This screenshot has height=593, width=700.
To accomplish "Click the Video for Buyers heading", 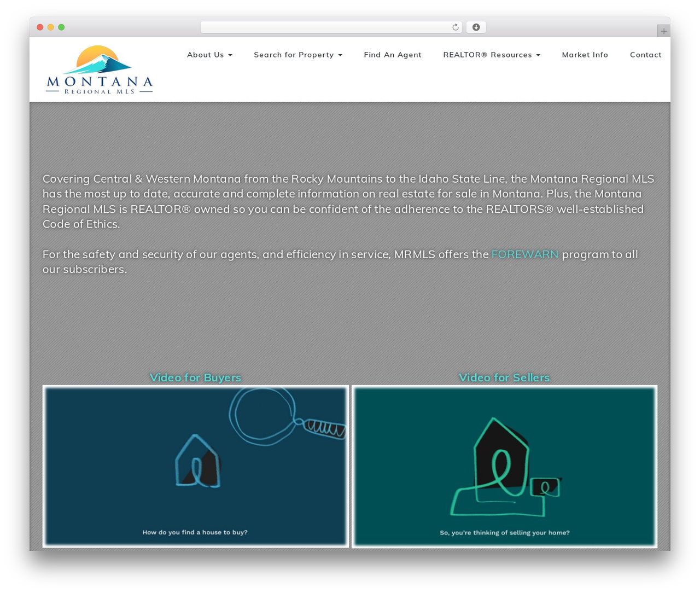I will point(195,377).
